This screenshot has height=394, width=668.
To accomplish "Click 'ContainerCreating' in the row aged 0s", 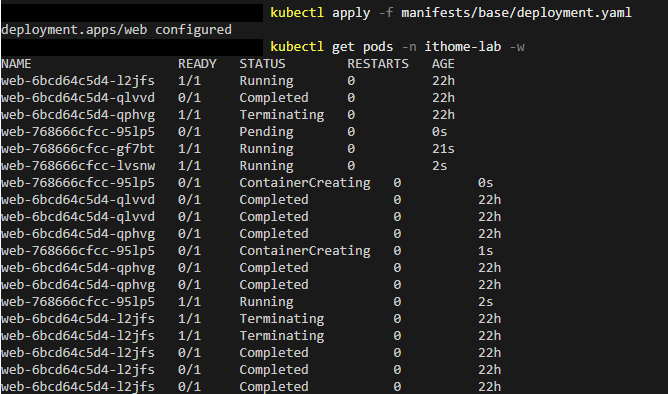I will [x=305, y=183].
